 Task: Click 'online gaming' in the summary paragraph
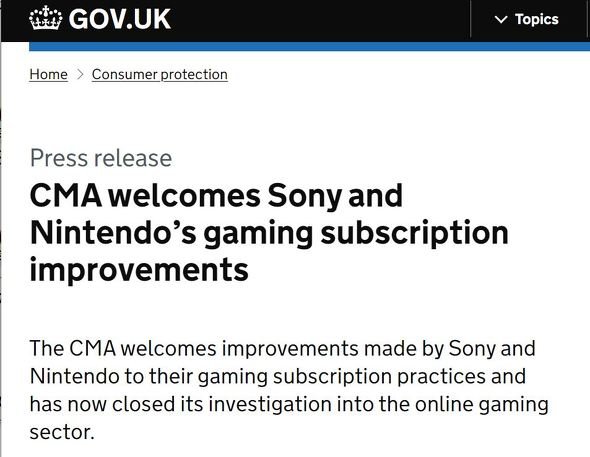[482, 405]
